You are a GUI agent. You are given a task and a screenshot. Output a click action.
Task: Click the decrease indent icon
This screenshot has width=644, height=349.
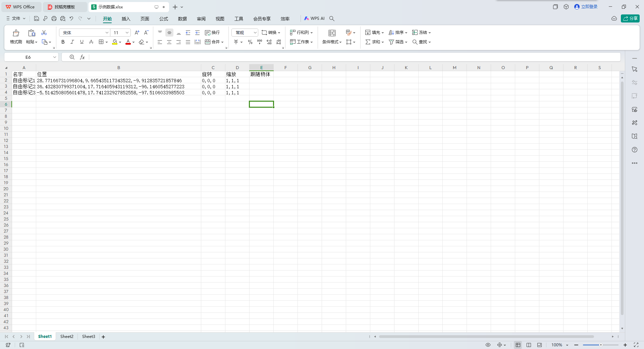(x=188, y=33)
